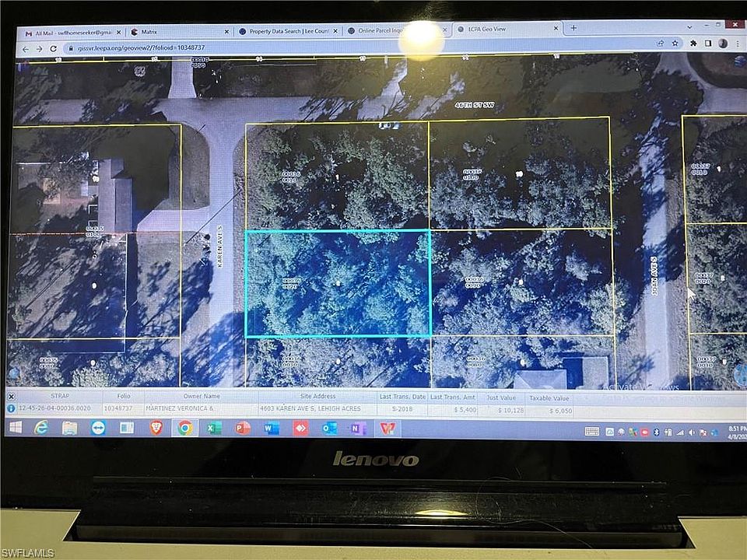This screenshot has height=560, width=747.
Task: Click the Bluetooth system tray icon
Action: tap(656, 432)
